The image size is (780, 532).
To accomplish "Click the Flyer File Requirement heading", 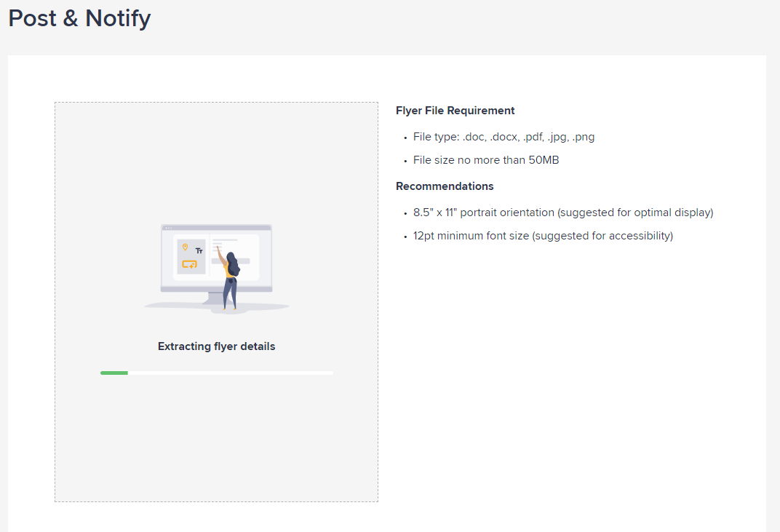I will coord(455,111).
